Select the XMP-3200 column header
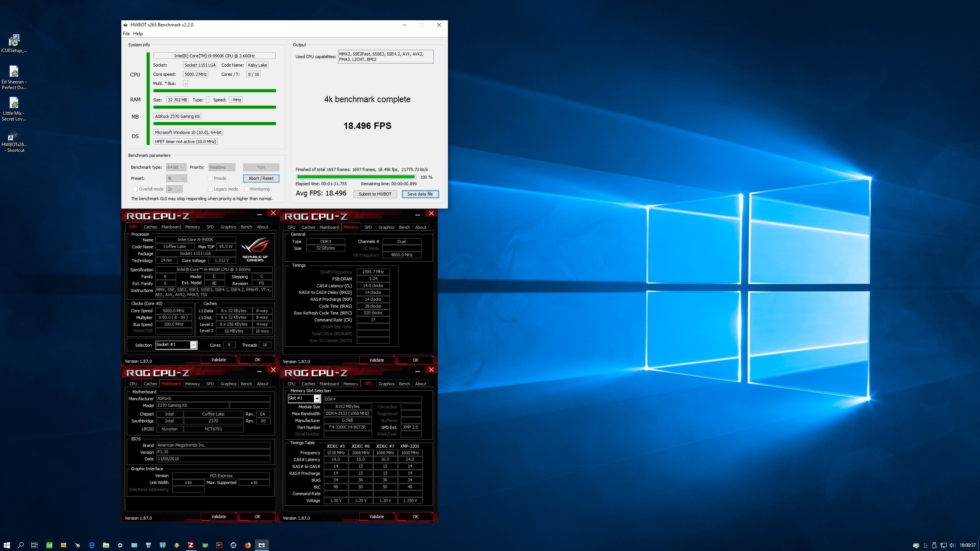This screenshot has width=980, height=551. (x=410, y=446)
